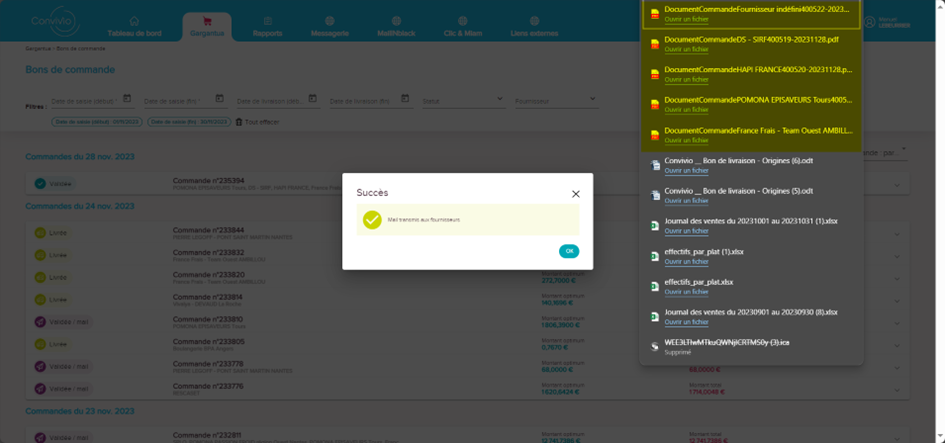Open calendar for Date de livraison (fin)
The height and width of the screenshot is (443, 945).
pos(406,98)
